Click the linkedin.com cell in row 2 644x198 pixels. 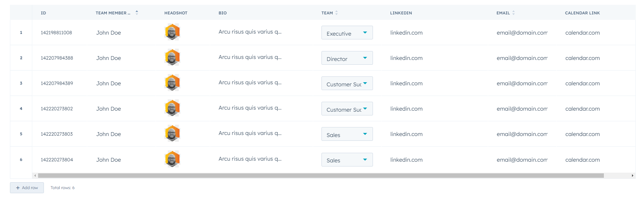(x=406, y=58)
